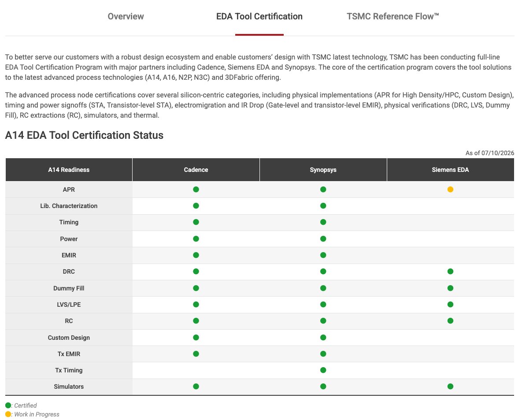The height and width of the screenshot is (420, 522).
Task: Click the Tx Timing row label
Action: (x=69, y=370)
